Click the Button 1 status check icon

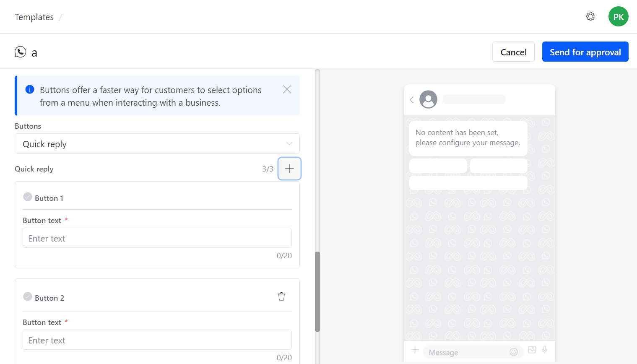click(x=28, y=197)
